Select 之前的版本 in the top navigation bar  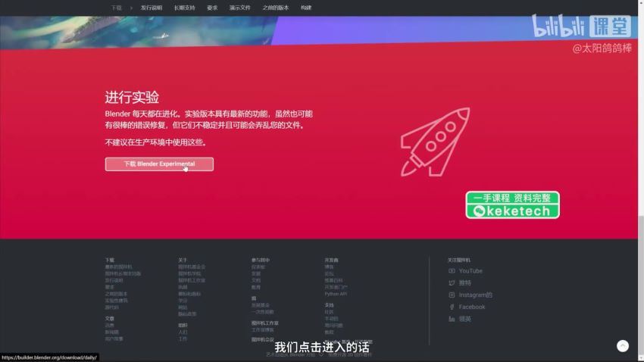276,8
